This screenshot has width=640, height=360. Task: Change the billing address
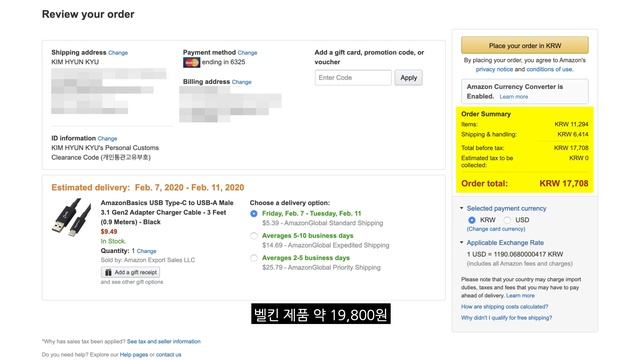242,82
